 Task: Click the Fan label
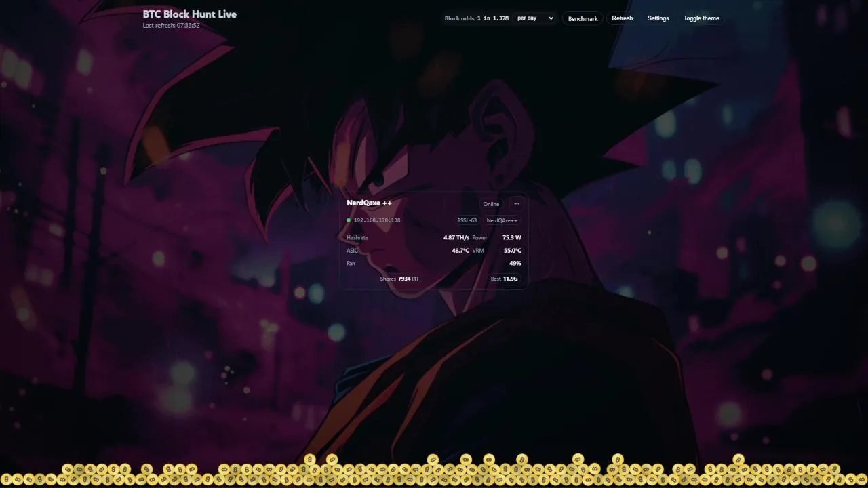[x=351, y=264]
